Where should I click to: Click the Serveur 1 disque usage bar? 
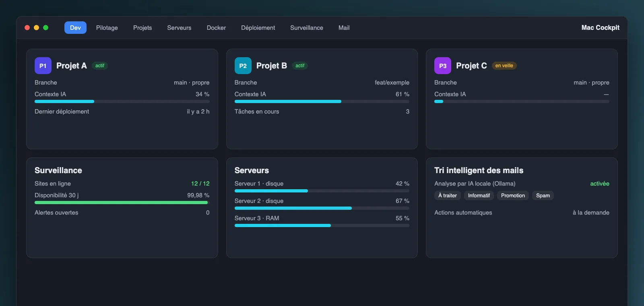[322, 191]
